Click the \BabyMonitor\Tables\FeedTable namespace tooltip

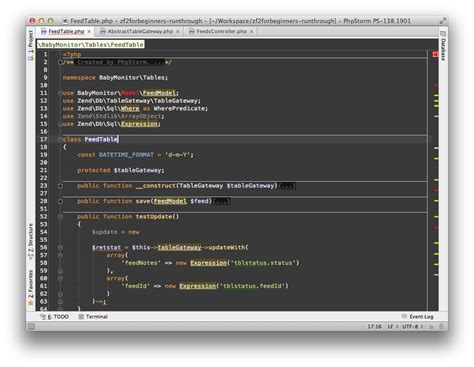[90, 45]
